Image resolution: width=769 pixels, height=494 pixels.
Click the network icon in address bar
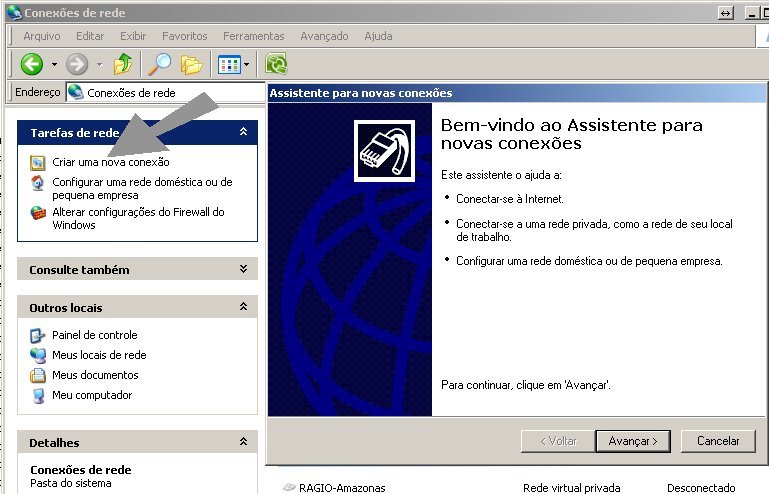coord(76,92)
